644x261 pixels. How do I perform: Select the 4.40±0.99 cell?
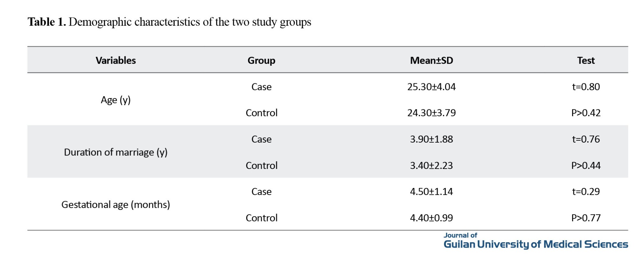point(431,218)
